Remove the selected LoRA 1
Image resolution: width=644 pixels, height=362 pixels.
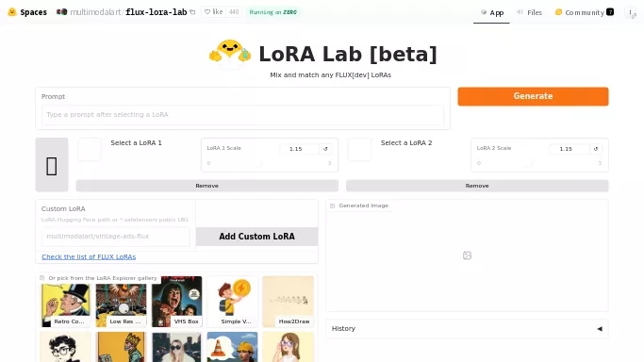(207, 186)
